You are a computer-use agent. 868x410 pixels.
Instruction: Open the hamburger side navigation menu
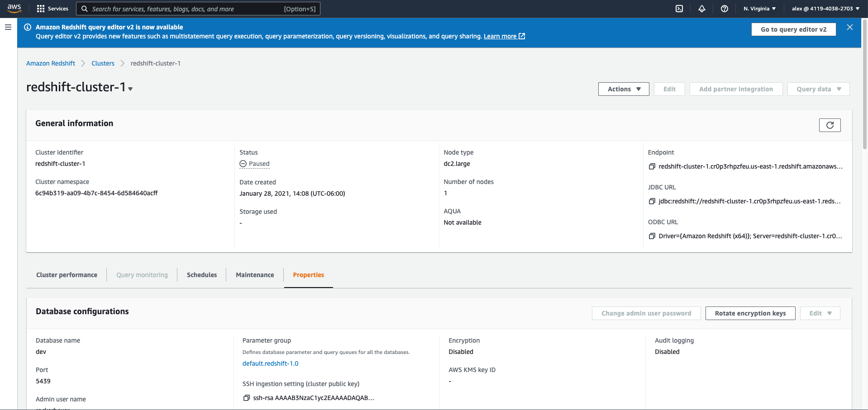tap(8, 27)
